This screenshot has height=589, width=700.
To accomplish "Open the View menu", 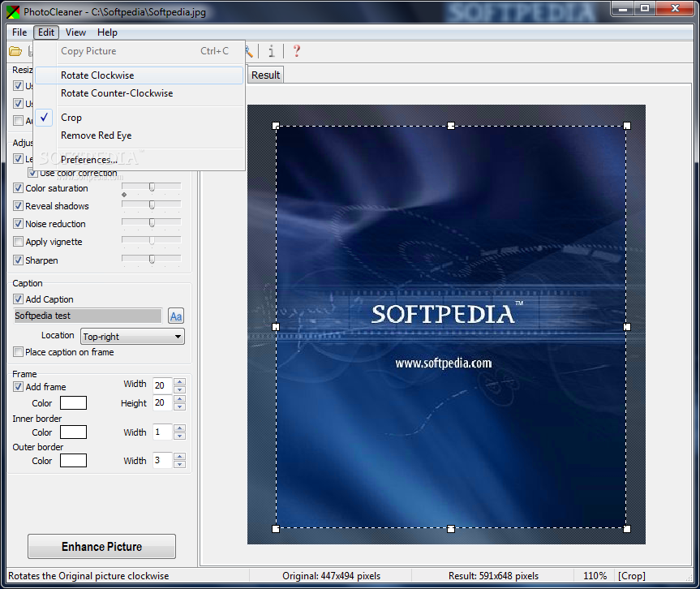I will pyautogui.click(x=75, y=32).
